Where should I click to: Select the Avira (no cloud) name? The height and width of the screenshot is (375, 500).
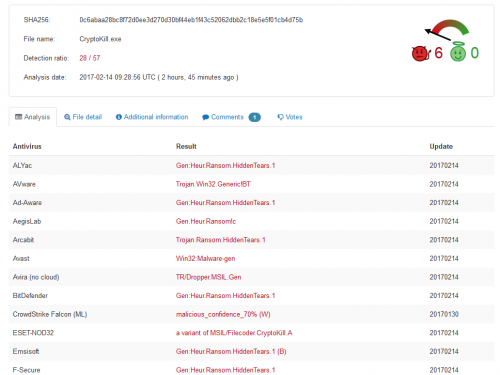[x=36, y=277]
